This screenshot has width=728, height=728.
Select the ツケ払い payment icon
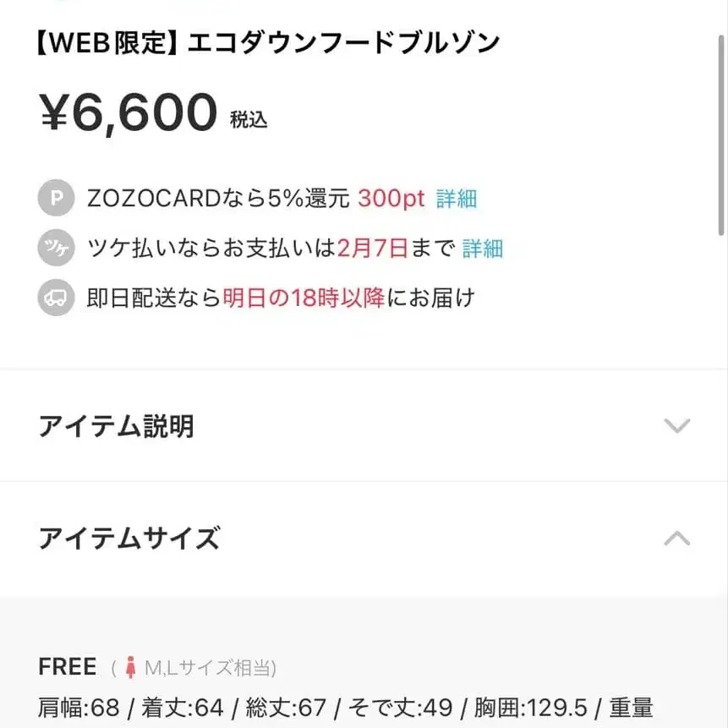click(55, 248)
